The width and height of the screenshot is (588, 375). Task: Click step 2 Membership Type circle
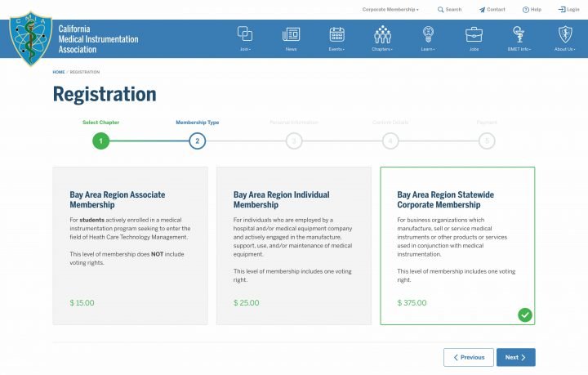198,141
